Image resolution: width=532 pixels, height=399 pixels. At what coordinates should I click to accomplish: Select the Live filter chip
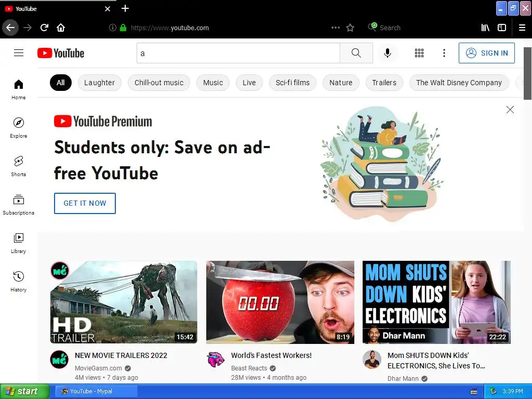249,83
